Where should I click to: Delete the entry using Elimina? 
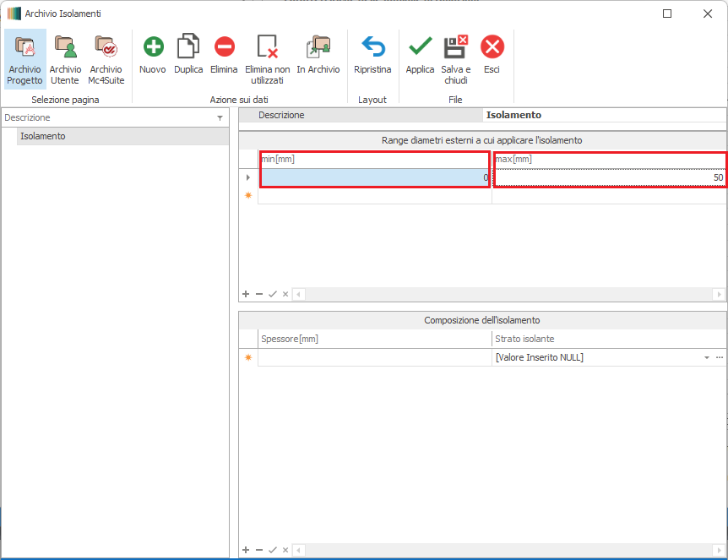click(x=224, y=56)
